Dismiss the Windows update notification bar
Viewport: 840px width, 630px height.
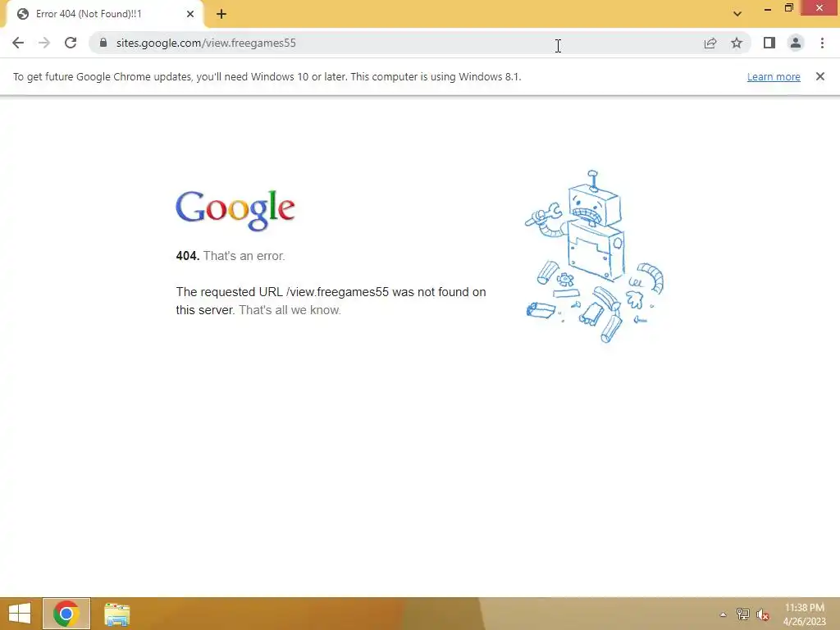pos(820,76)
